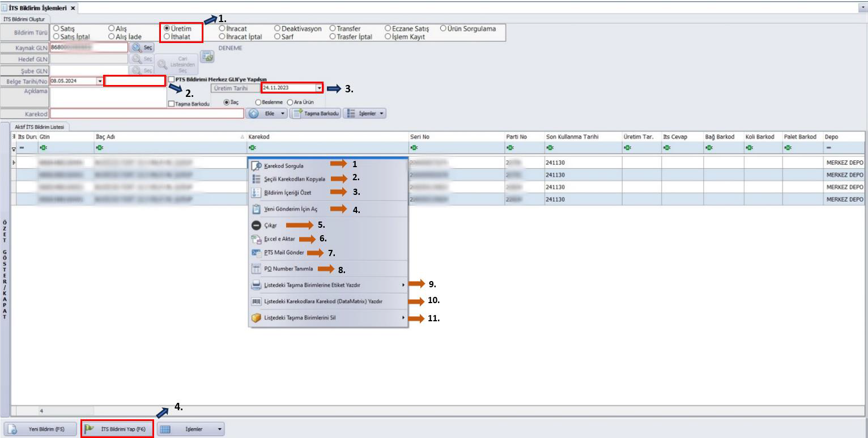Click the printer icon for Etiket Yazdır

[x=256, y=285]
